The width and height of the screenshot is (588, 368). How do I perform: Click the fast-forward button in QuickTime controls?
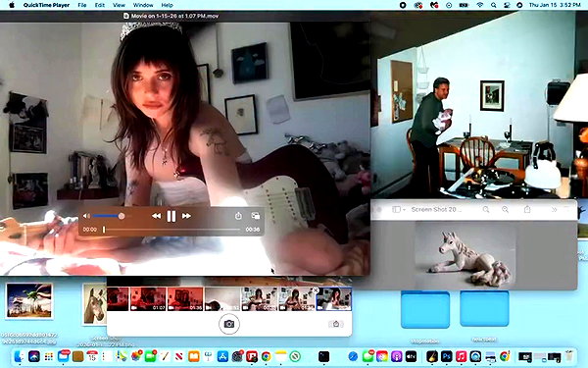pyautogui.click(x=186, y=216)
